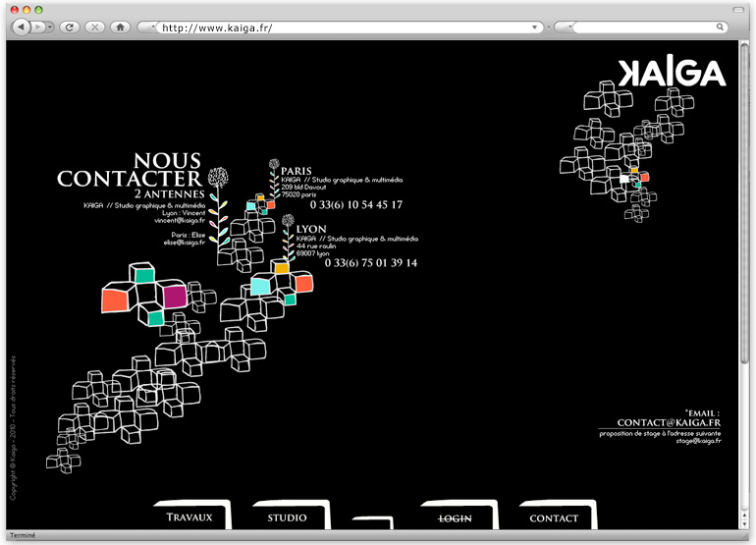Click the toolbar toggle pill at top right

(738, 10)
